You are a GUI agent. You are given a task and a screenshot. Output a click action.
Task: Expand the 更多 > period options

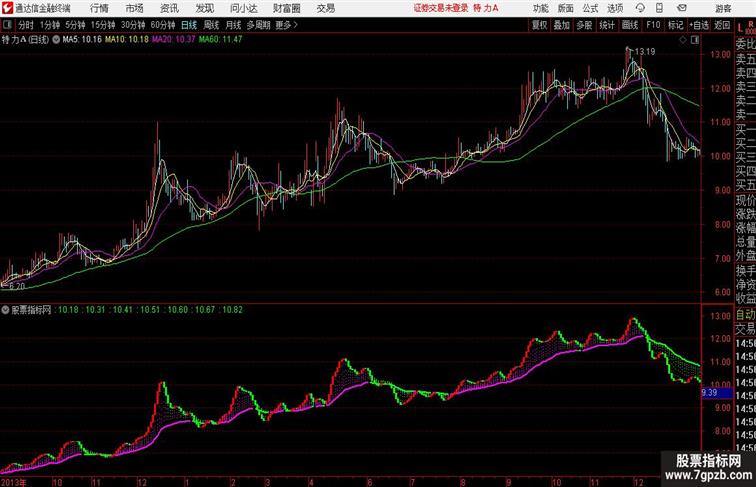pyautogui.click(x=287, y=25)
